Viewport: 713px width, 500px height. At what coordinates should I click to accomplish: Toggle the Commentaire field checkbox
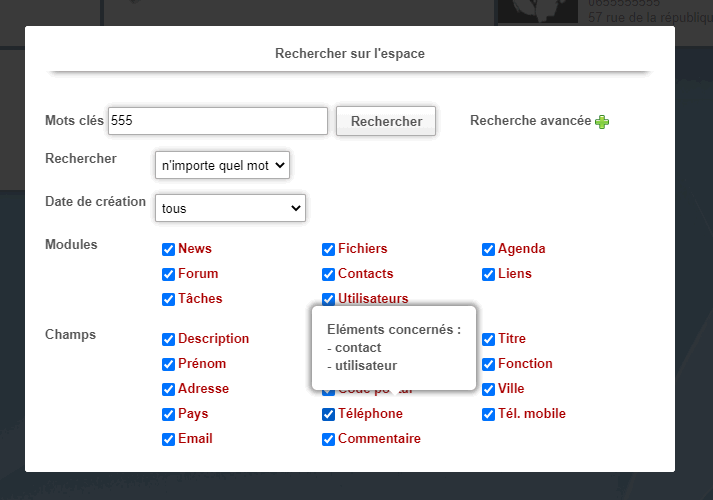point(329,439)
